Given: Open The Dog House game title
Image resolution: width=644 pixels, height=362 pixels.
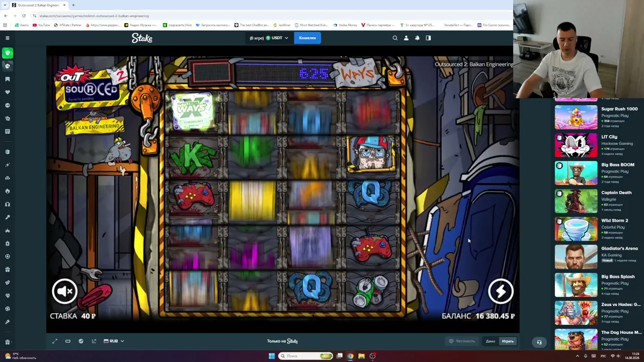Looking at the screenshot, I should click(x=621, y=332).
